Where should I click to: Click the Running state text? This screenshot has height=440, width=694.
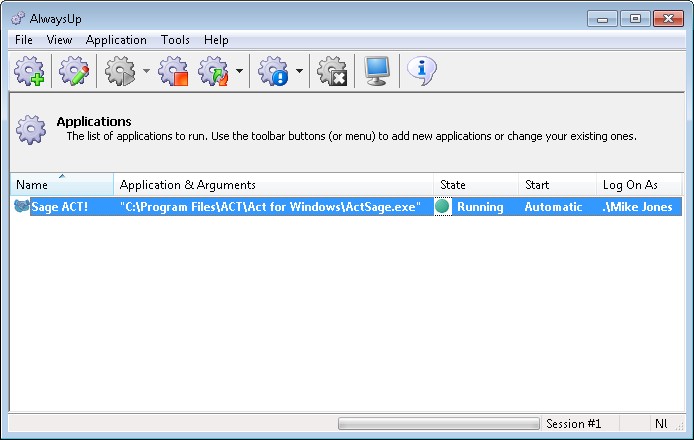pos(480,207)
